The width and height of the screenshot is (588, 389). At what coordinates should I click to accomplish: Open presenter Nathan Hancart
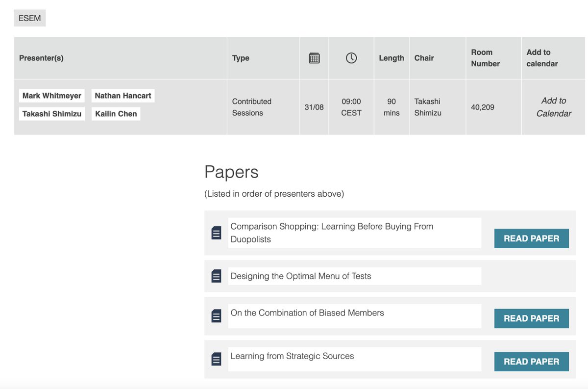point(123,96)
